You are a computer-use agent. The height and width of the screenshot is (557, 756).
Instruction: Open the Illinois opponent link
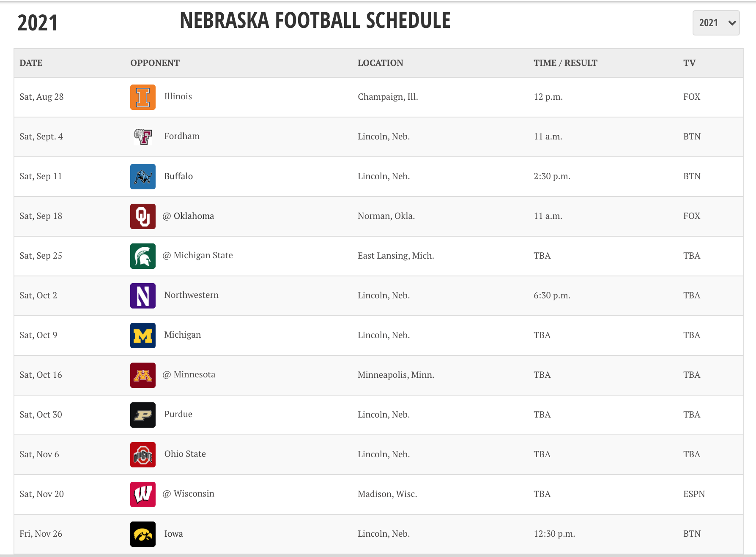tap(178, 96)
